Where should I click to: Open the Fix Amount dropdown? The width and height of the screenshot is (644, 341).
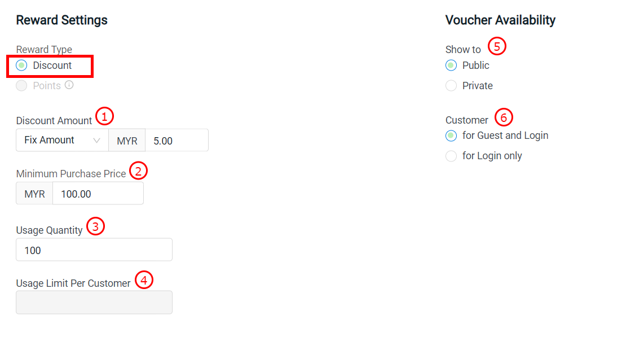pyautogui.click(x=62, y=140)
